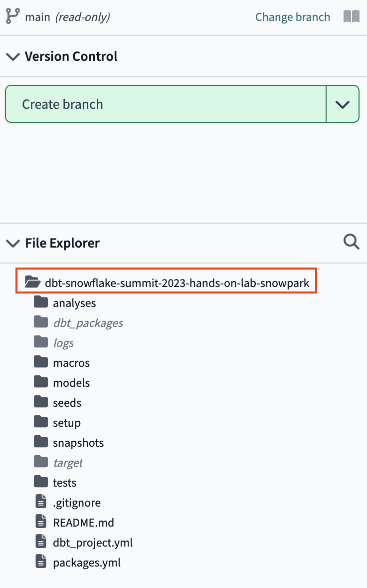Open the Create branch dropdown arrow
This screenshot has width=367, height=588.
[x=343, y=104]
